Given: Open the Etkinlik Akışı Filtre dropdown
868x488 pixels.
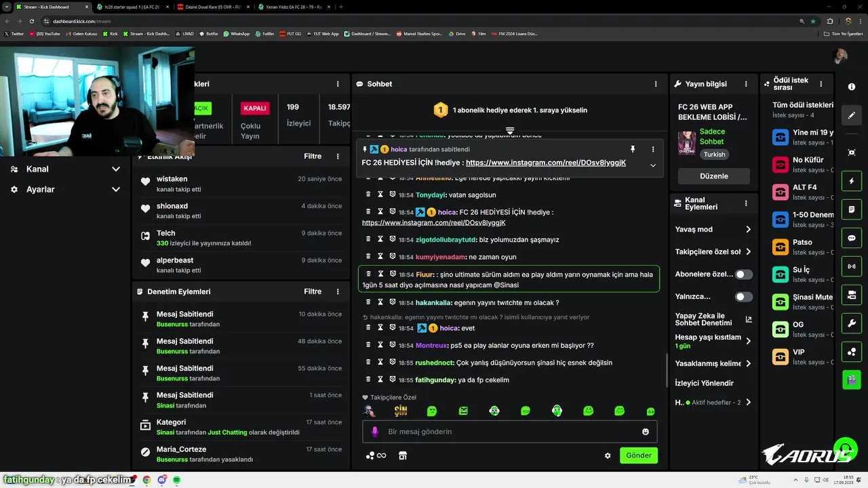Looking at the screenshot, I should coord(313,157).
